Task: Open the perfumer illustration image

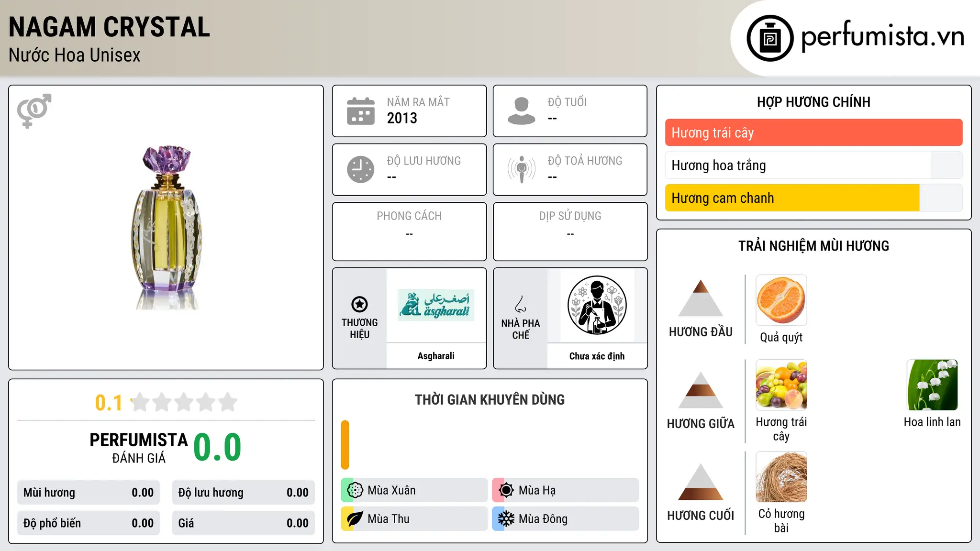Action: (x=597, y=305)
